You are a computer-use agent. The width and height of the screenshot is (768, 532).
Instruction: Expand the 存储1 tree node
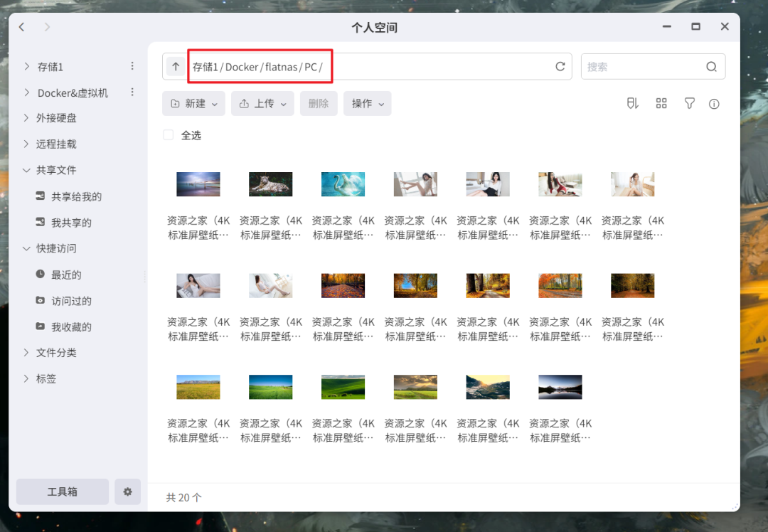[26, 66]
